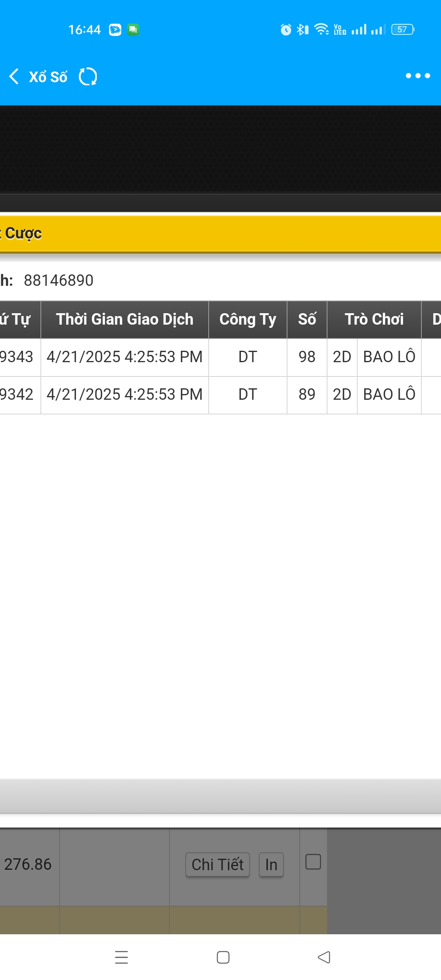Select the row with number 98
Screen dimensions: 441x980
tap(307, 357)
